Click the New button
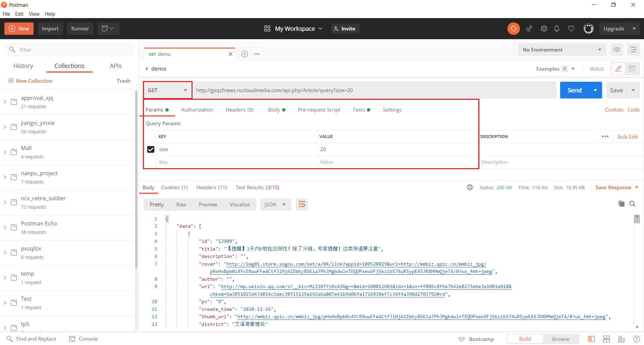The image size is (644, 345). point(19,29)
